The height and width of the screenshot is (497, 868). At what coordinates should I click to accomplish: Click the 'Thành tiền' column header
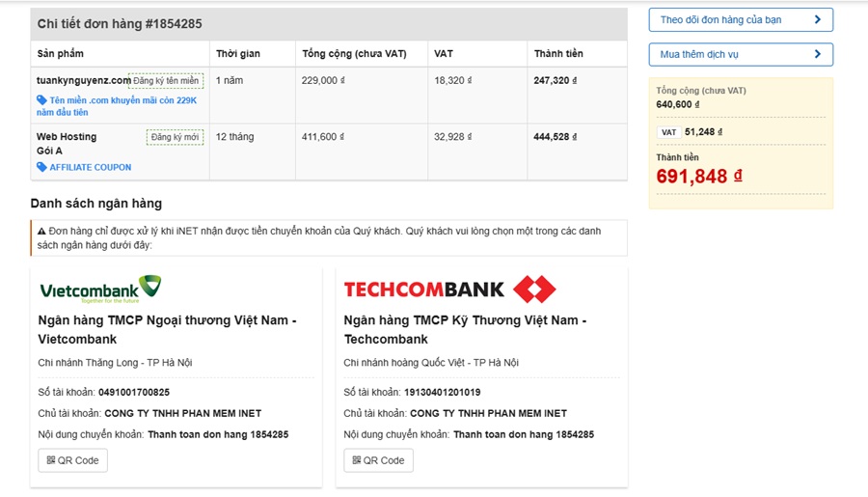[x=558, y=54]
